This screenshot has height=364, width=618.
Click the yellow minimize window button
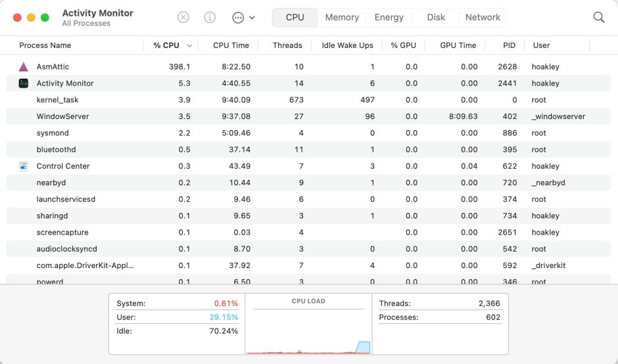pos(31,18)
